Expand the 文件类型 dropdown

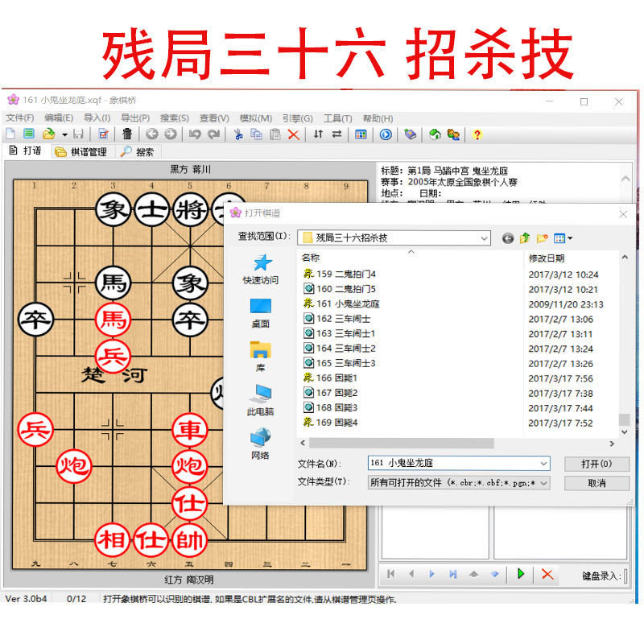(x=543, y=483)
